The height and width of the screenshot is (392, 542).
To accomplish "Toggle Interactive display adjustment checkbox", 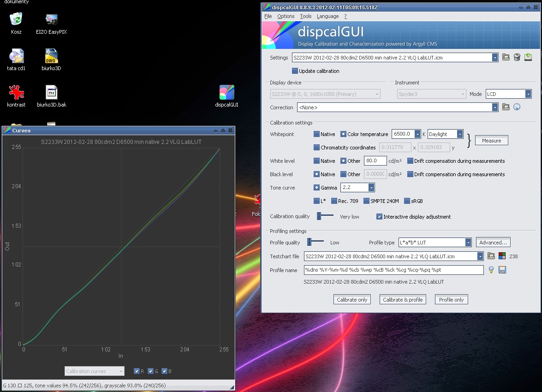I will [379, 217].
